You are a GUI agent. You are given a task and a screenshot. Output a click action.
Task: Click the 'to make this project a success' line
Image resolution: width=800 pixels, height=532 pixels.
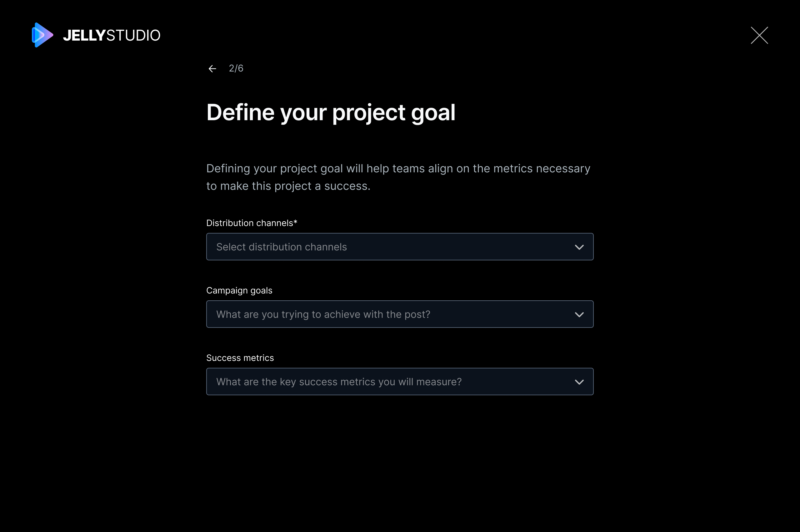coord(288,186)
